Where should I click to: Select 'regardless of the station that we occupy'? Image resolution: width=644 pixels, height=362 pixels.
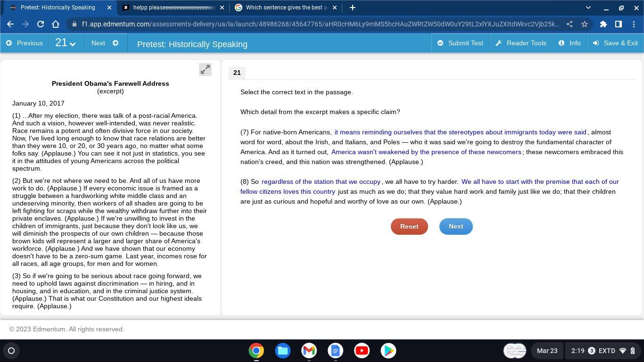(321, 181)
